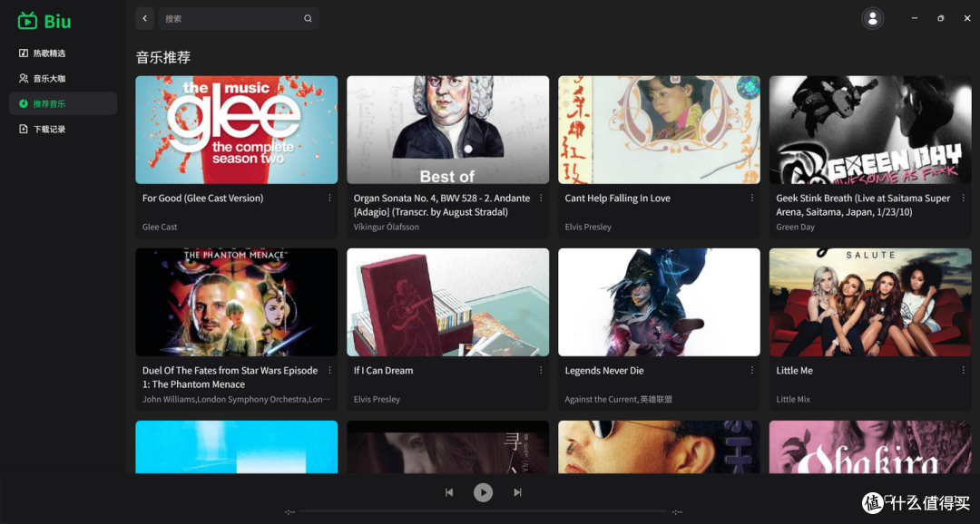Select the Duel Of The Fates title

point(230,377)
